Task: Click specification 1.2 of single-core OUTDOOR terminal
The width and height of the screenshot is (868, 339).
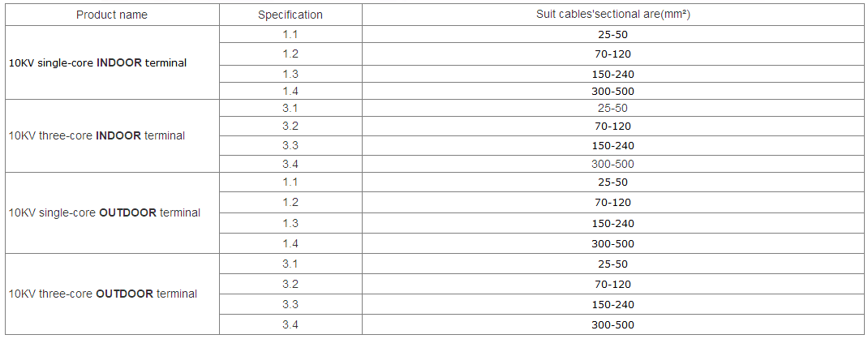Action: tap(290, 202)
